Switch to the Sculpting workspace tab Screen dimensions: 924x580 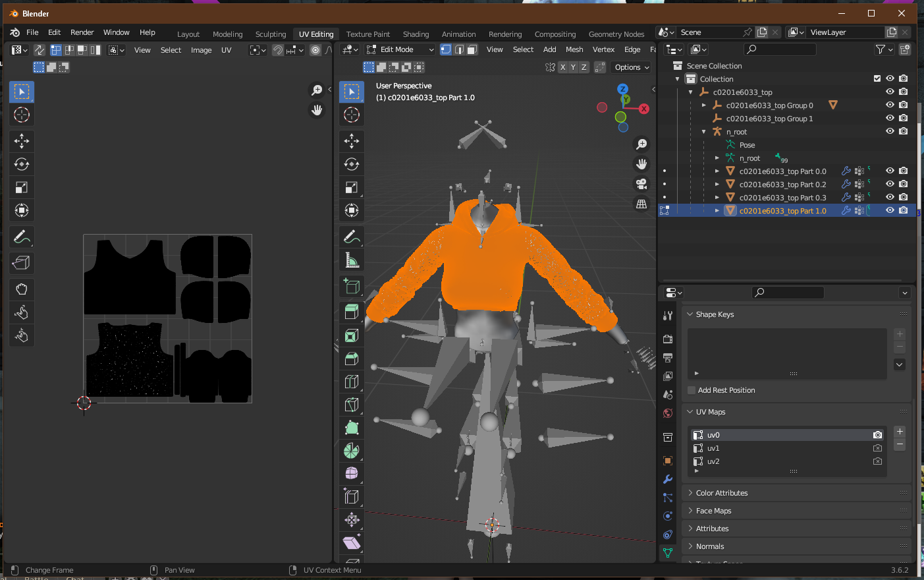coord(271,34)
